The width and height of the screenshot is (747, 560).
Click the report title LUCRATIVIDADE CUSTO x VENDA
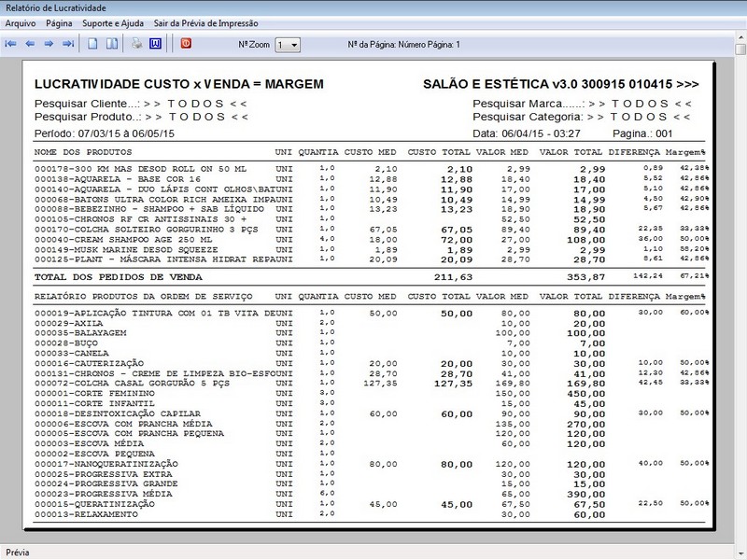click(x=178, y=84)
